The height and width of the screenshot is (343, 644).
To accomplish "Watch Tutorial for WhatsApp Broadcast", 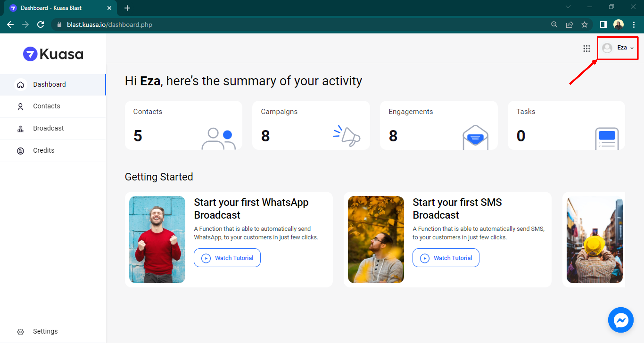I will (x=227, y=258).
